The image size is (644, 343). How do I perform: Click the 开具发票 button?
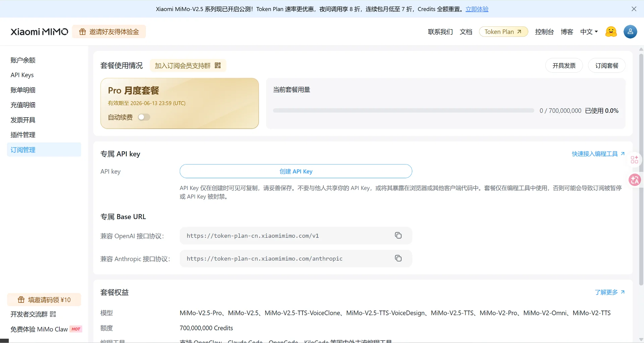[564, 66]
